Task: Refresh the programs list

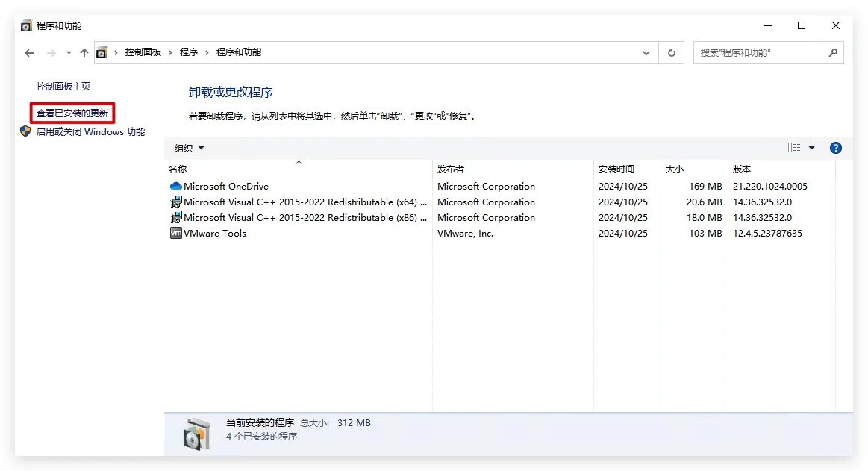Action: tap(671, 53)
